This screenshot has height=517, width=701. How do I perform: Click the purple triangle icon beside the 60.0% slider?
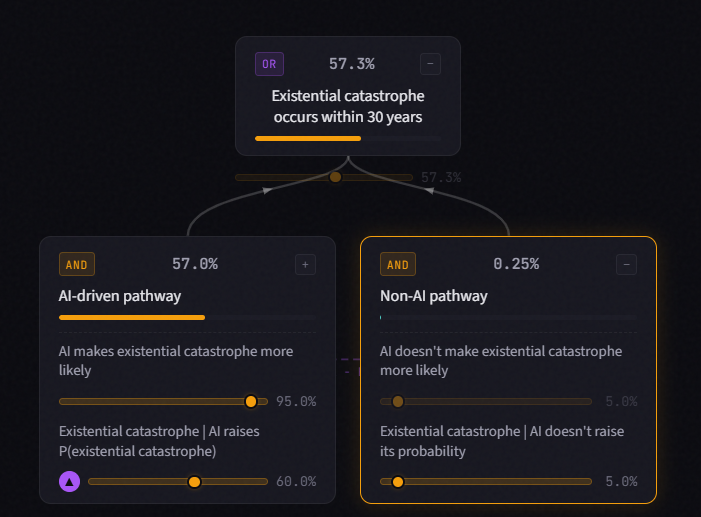(x=69, y=482)
